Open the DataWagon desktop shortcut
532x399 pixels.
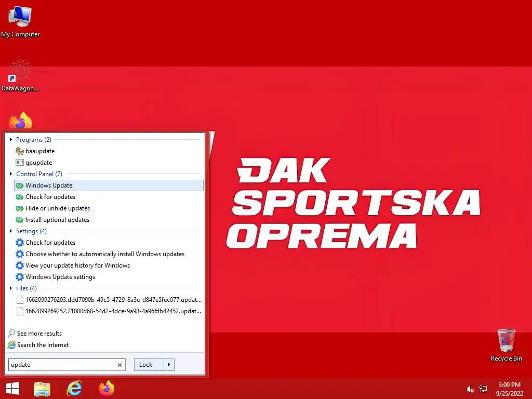click(20, 75)
